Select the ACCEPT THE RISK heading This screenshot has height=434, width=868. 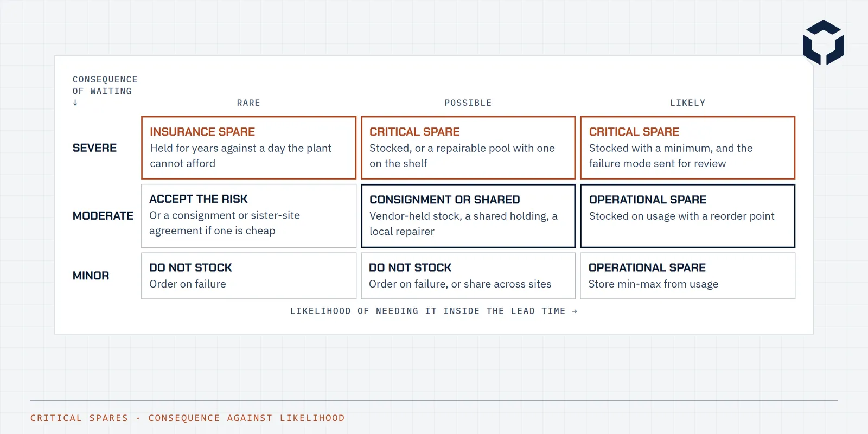(199, 199)
